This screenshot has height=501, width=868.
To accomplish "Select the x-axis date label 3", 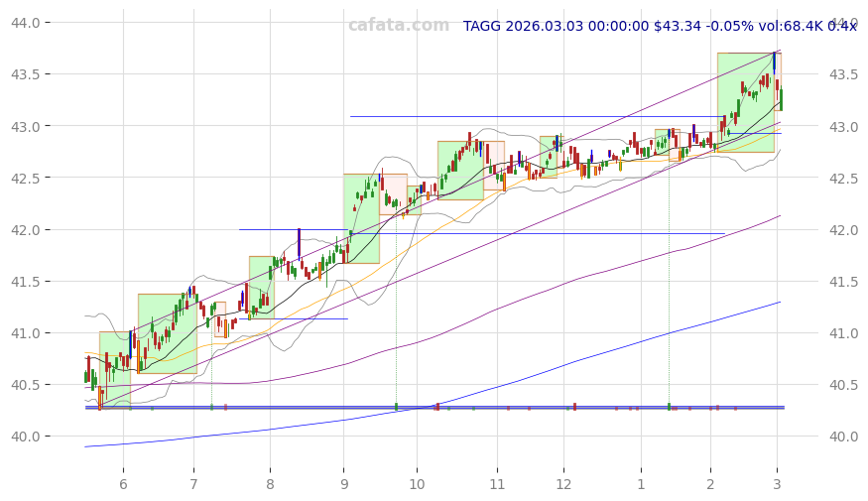I will tap(777, 484).
